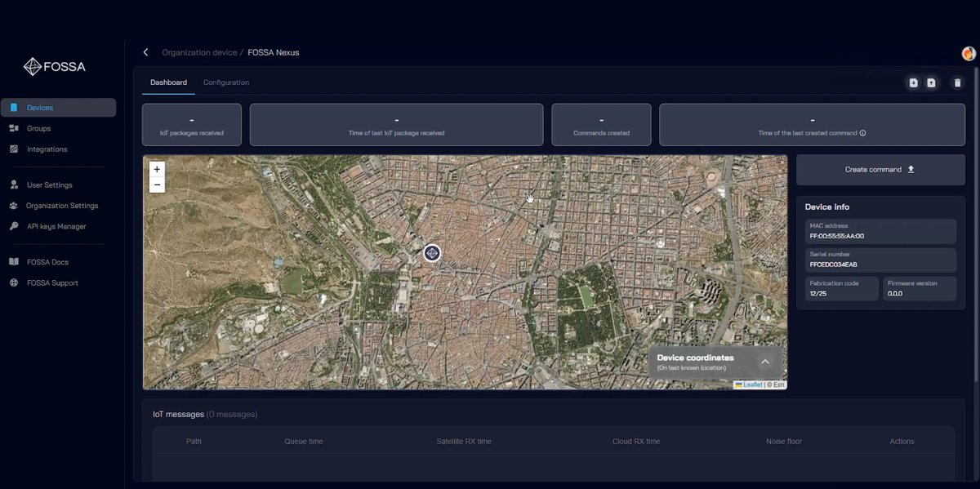This screenshot has height=489, width=980.
Task: Click the Fabrication code field 12/25
Action: coord(841,289)
